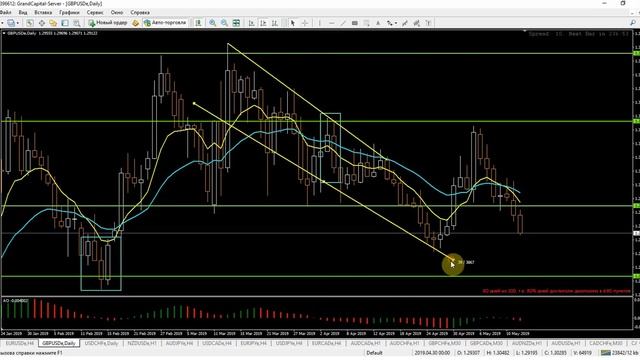
Task: Open the Графики menu
Action: click(x=69, y=12)
